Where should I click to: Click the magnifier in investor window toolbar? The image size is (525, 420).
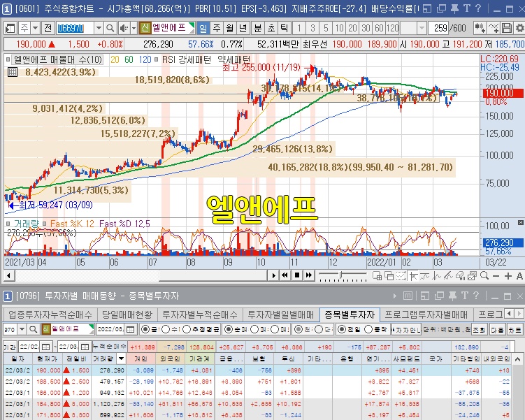tap(33, 329)
